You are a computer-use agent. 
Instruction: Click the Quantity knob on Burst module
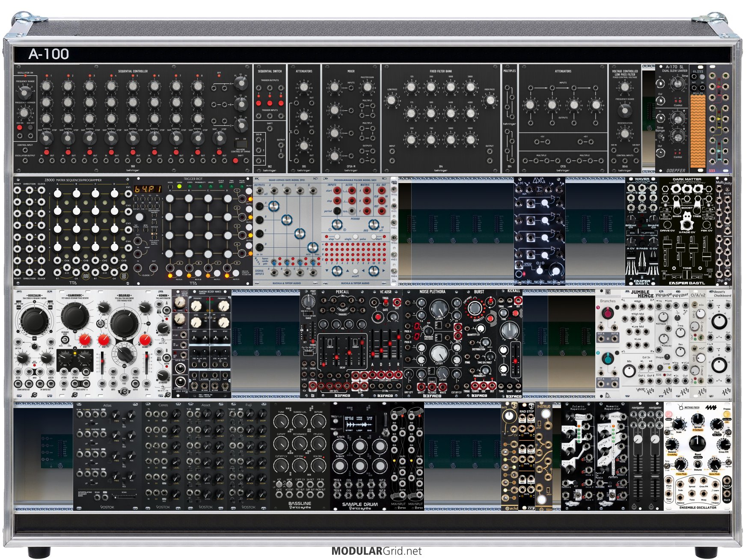click(x=475, y=308)
